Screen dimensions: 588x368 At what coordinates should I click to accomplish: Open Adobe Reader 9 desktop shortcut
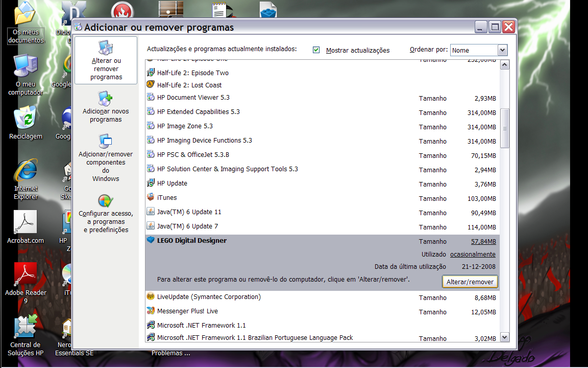click(x=26, y=274)
